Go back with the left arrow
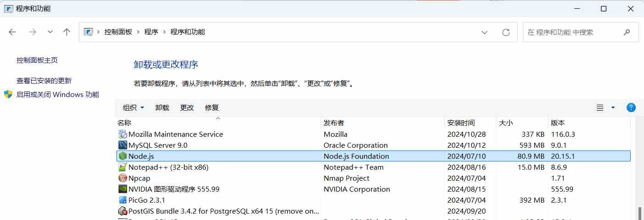644x220 pixels. 12,32
